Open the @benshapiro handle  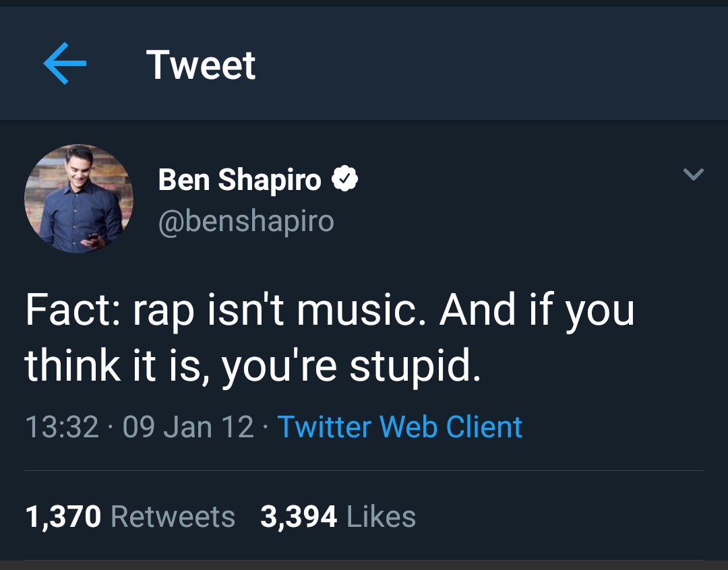pos(246,220)
